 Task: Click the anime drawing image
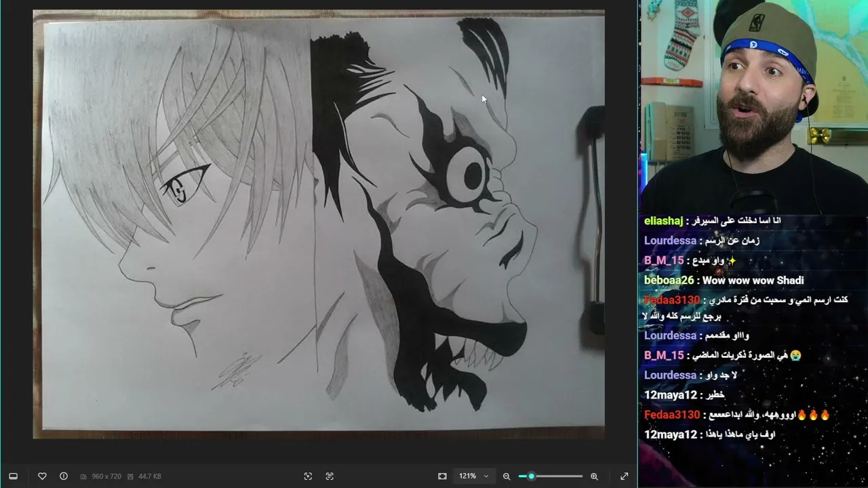[x=319, y=224]
